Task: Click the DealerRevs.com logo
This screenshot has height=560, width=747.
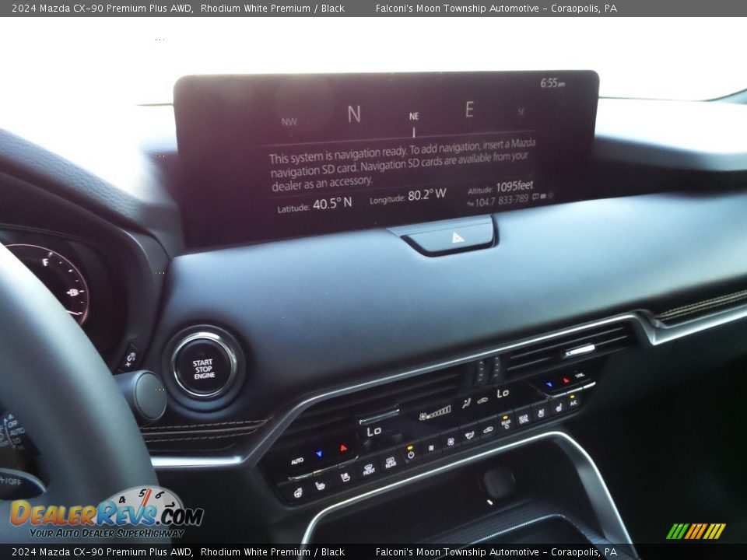Action: coord(107,513)
